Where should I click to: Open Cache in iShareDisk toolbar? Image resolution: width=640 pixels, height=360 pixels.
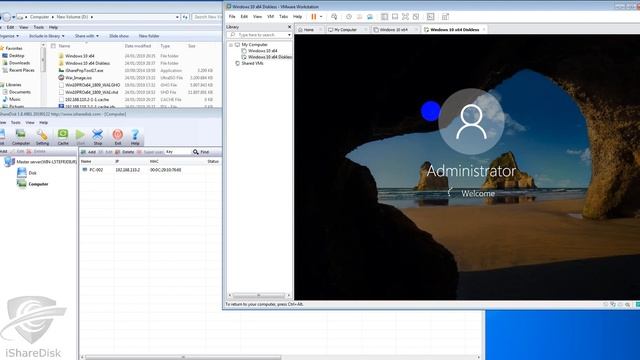click(63, 137)
